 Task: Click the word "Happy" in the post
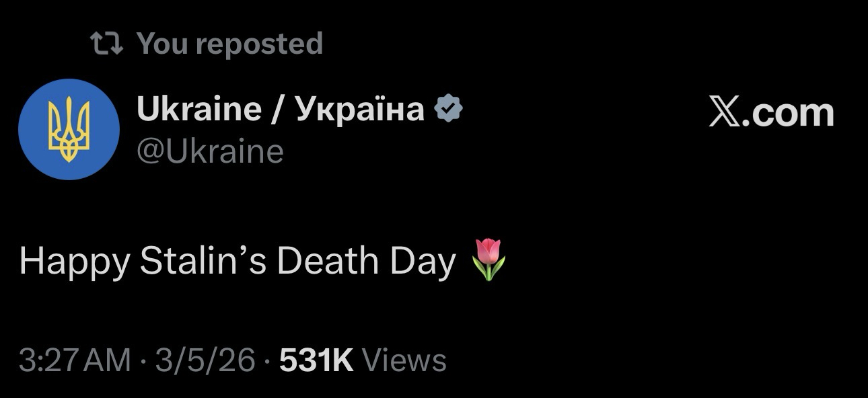(x=74, y=262)
